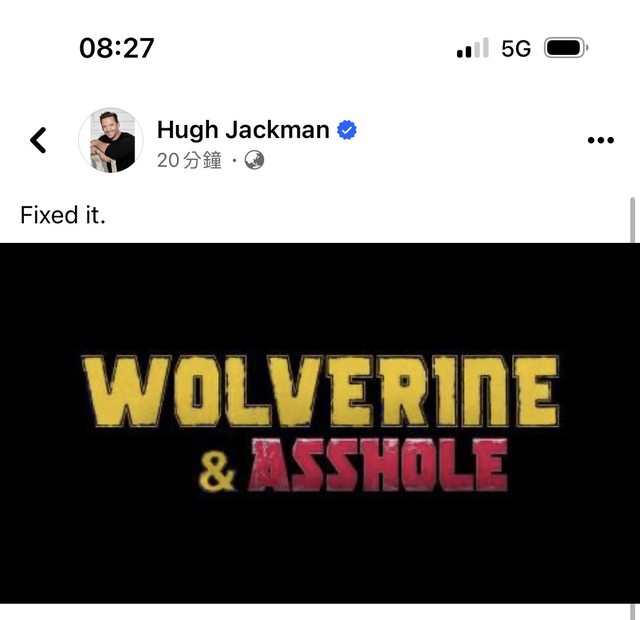The height and width of the screenshot is (620, 640).
Task: Go back using the left chevron arrow
Action: point(38,140)
